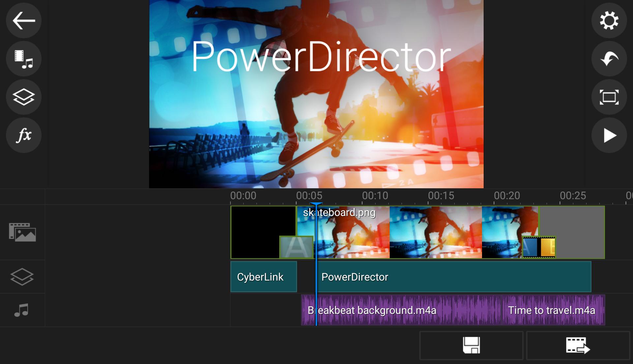Undo the last action

pos(609,59)
